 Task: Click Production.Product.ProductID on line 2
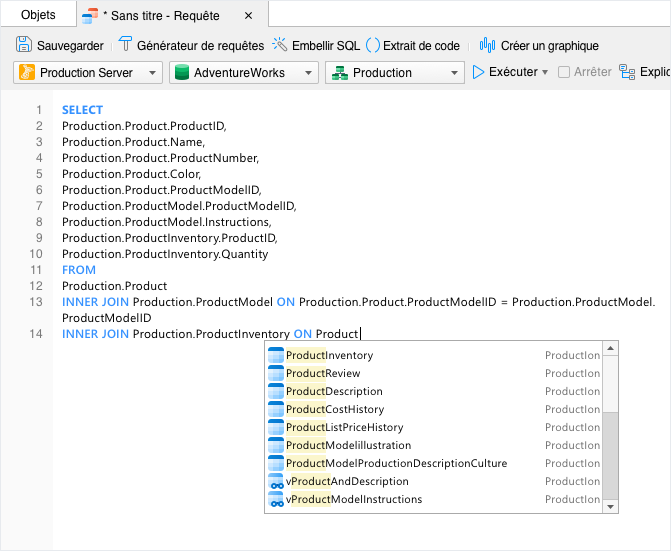[x=143, y=126]
